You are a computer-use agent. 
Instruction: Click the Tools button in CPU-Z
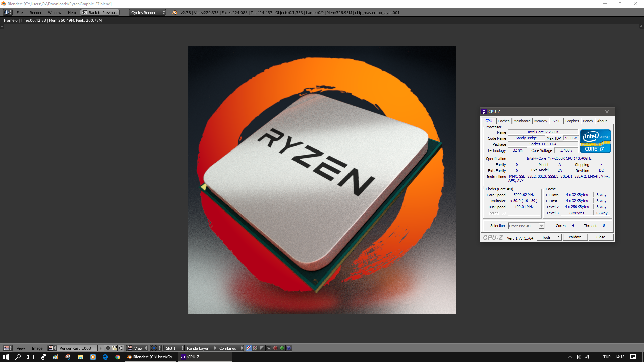coord(546,237)
